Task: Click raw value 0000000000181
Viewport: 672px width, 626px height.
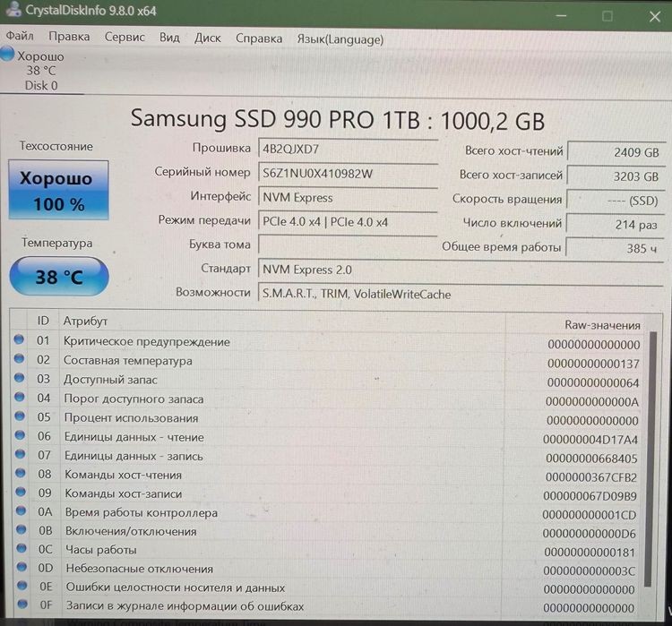Action: [590, 553]
